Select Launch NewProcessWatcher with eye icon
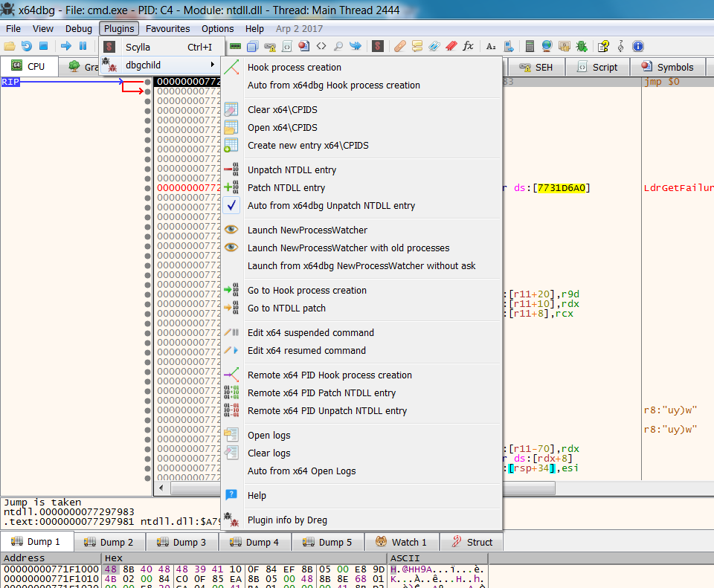 click(x=307, y=230)
